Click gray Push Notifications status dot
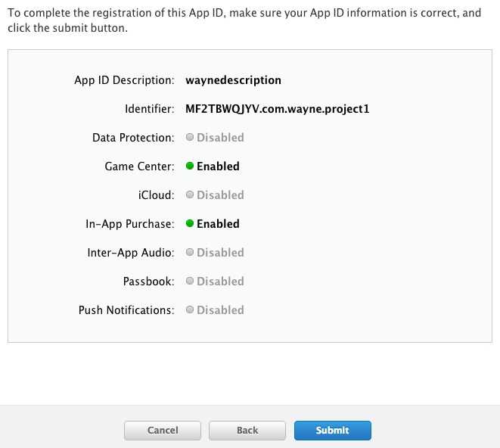 tap(190, 310)
